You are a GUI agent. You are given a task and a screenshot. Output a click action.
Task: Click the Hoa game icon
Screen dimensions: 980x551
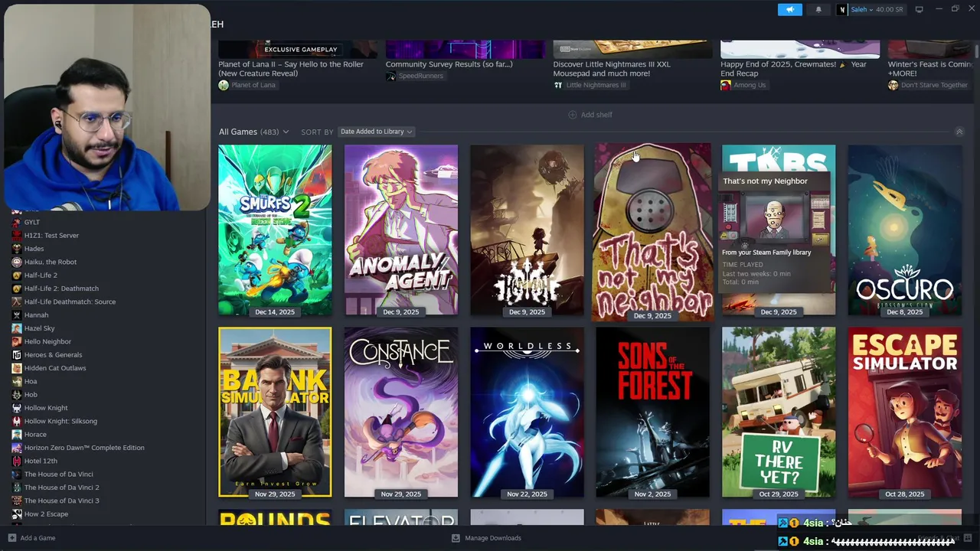17,381
